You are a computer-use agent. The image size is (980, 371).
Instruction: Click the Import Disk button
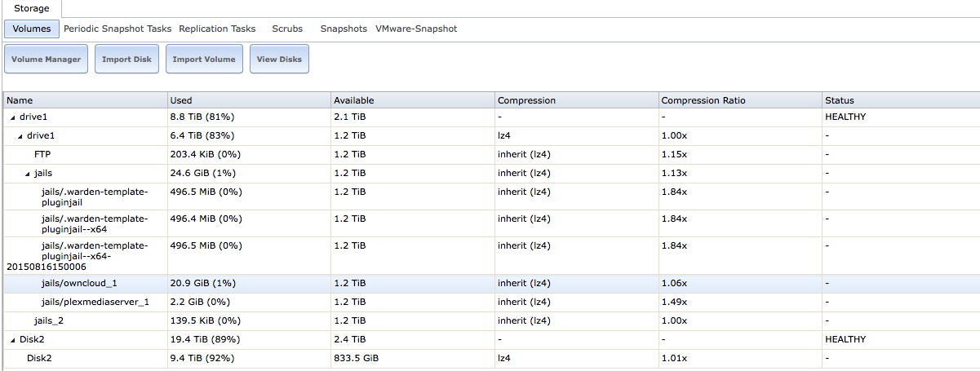(126, 60)
